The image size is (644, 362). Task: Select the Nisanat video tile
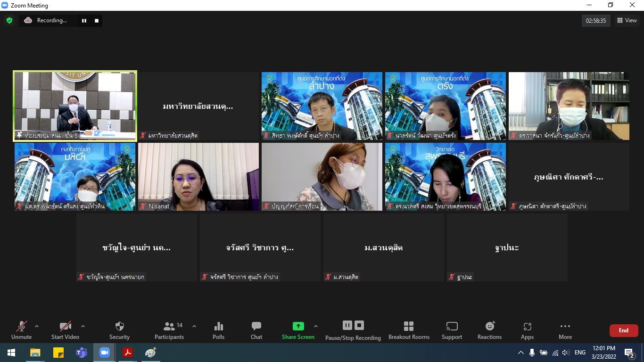(198, 177)
